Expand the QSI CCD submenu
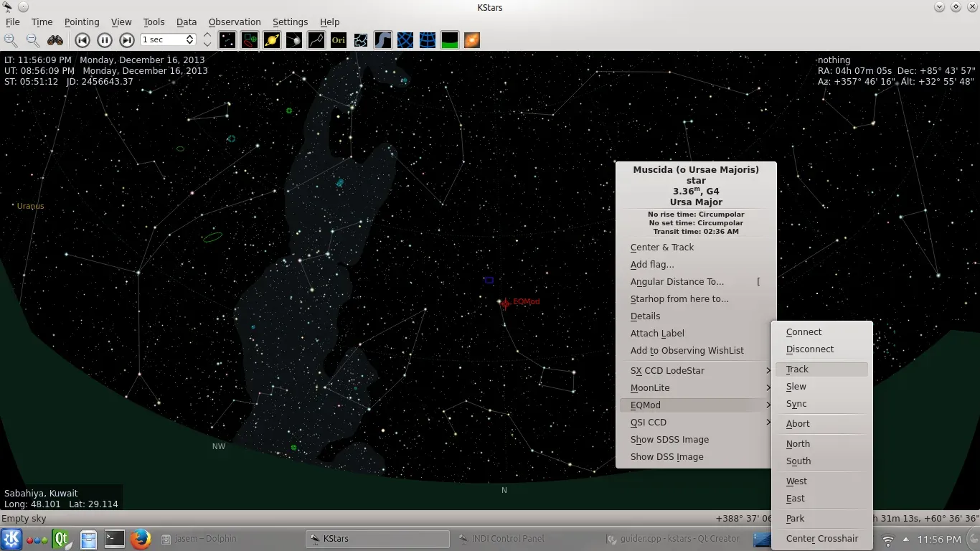This screenshot has height=551, width=980. click(696, 423)
